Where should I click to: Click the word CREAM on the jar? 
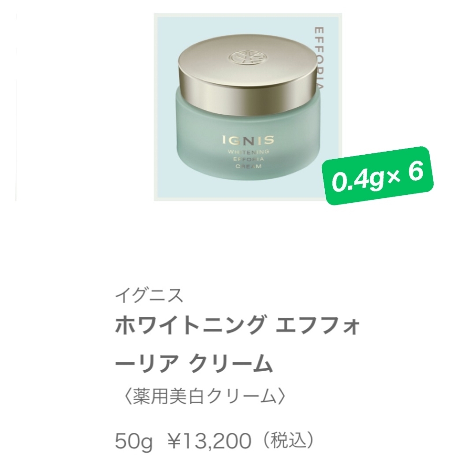248,166
